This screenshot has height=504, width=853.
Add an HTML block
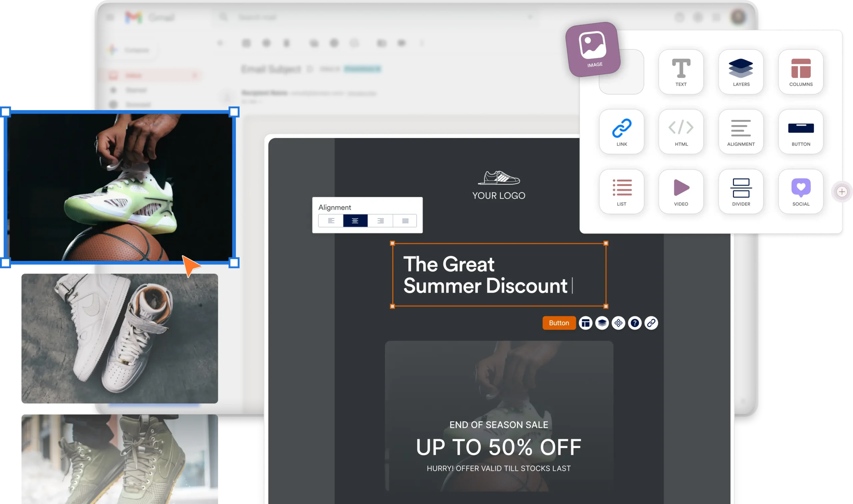(x=681, y=132)
